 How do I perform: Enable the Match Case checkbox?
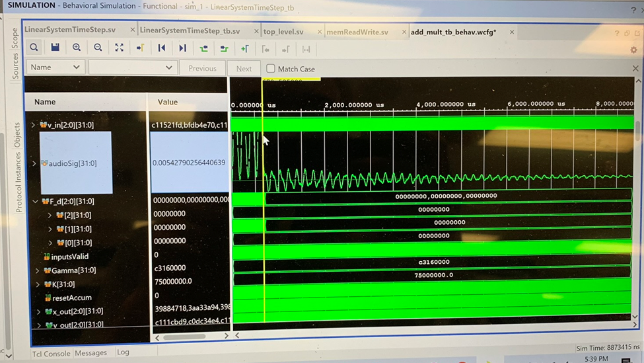coord(271,68)
